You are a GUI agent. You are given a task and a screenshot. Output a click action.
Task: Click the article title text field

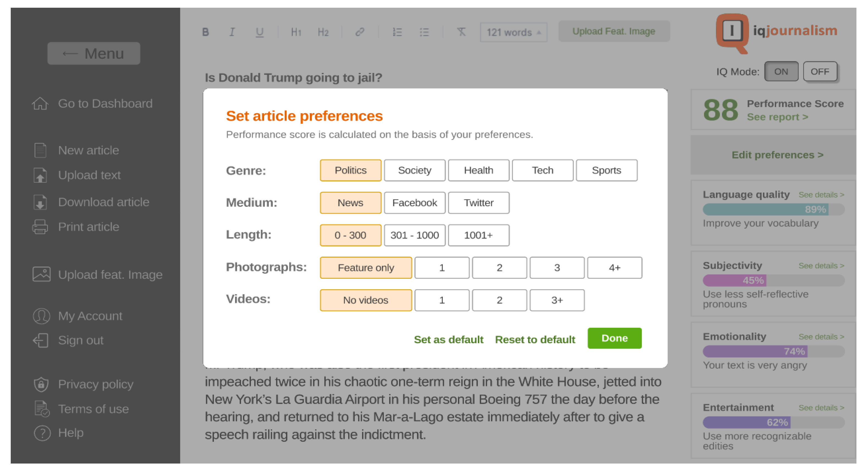(x=293, y=78)
